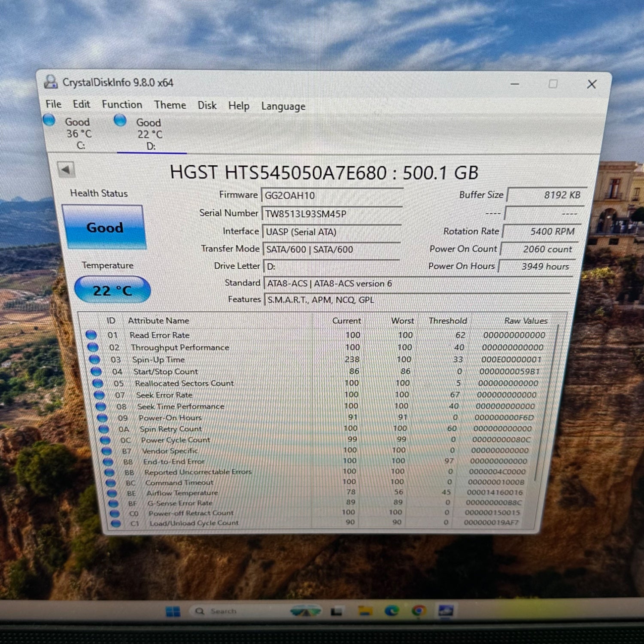Click the Serial Number field

[332, 214]
